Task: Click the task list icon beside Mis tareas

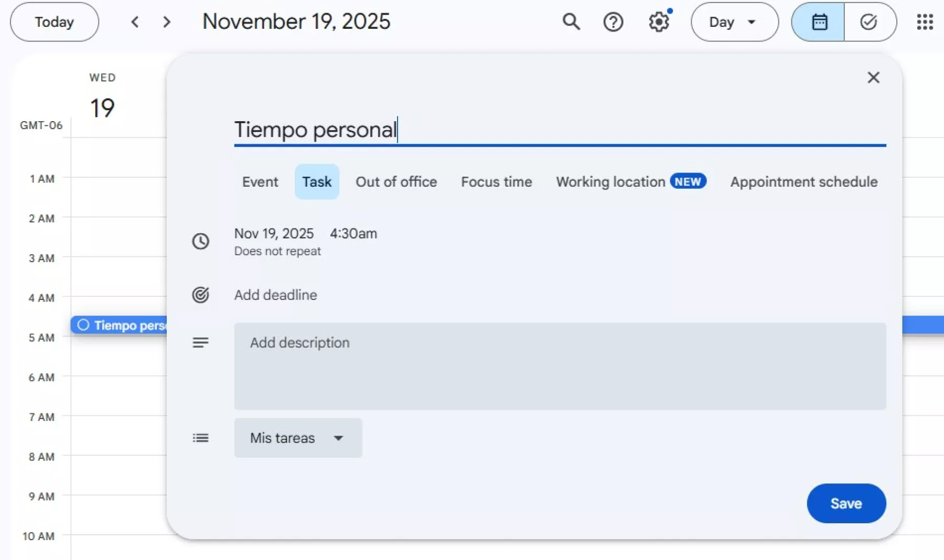Action: click(x=200, y=438)
